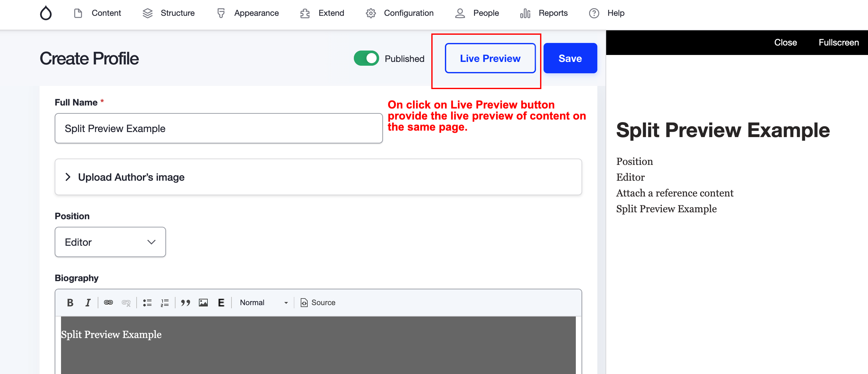Click the insert image icon
Image resolution: width=868 pixels, height=374 pixels.
click(x=203, y=302)
